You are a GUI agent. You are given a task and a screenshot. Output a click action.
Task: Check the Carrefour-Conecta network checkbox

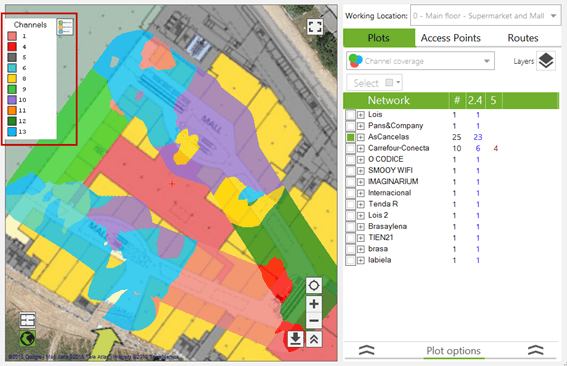tap(350, 148)
